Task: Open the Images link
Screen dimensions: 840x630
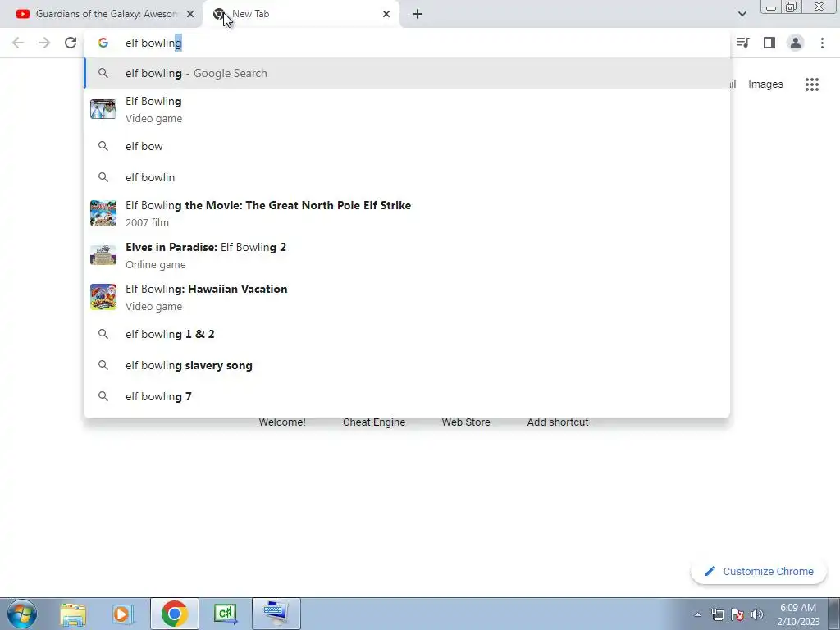Action: (765, 84)
